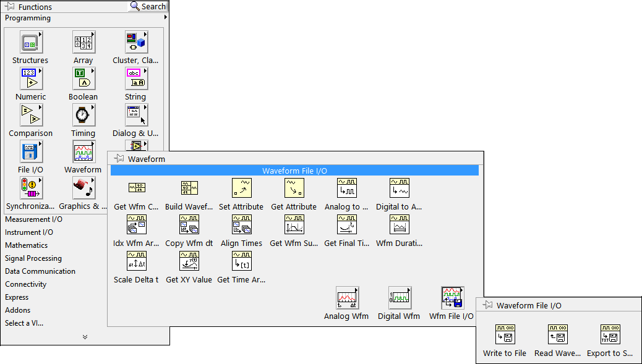
Task: Open the Timing palette
Action: pyautogui.click(x=84, y=115)
